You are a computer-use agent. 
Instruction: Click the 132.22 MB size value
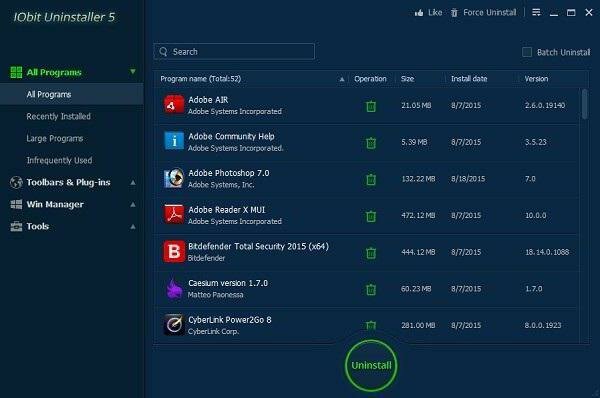tap(418, 179)
